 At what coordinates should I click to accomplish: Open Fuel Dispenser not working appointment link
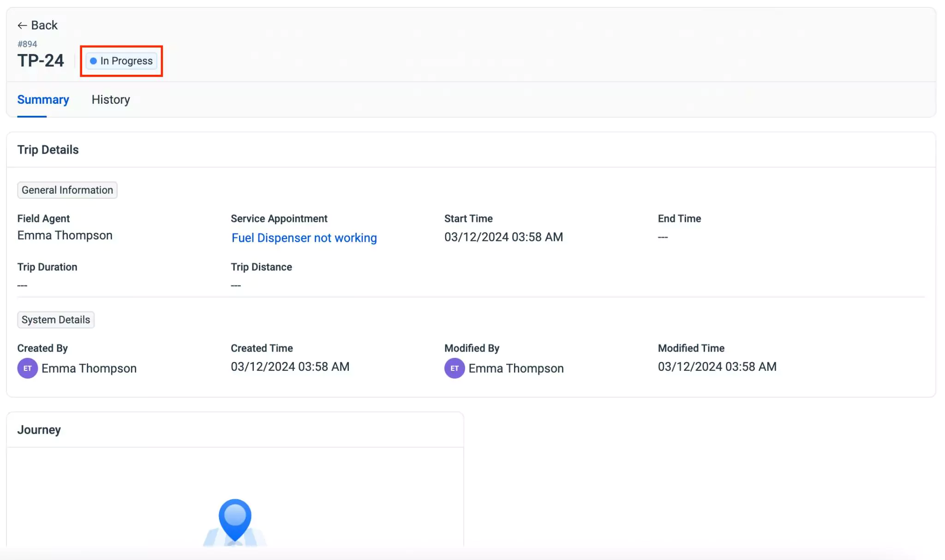pos(304,238)
